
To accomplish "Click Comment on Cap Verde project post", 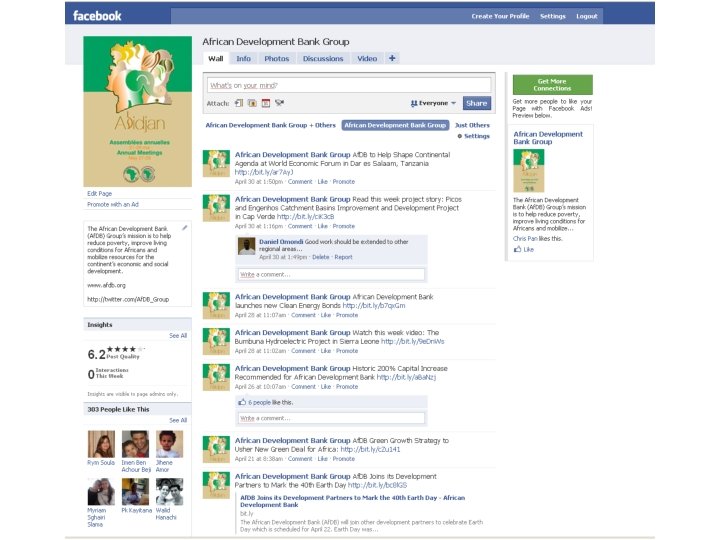I will tap(300, 226).
